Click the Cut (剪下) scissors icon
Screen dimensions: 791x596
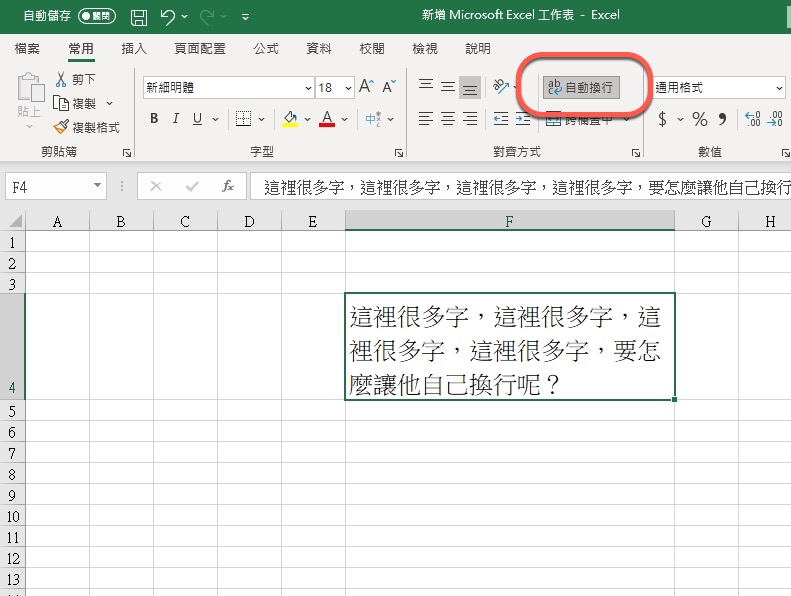[x=61, y=79]
